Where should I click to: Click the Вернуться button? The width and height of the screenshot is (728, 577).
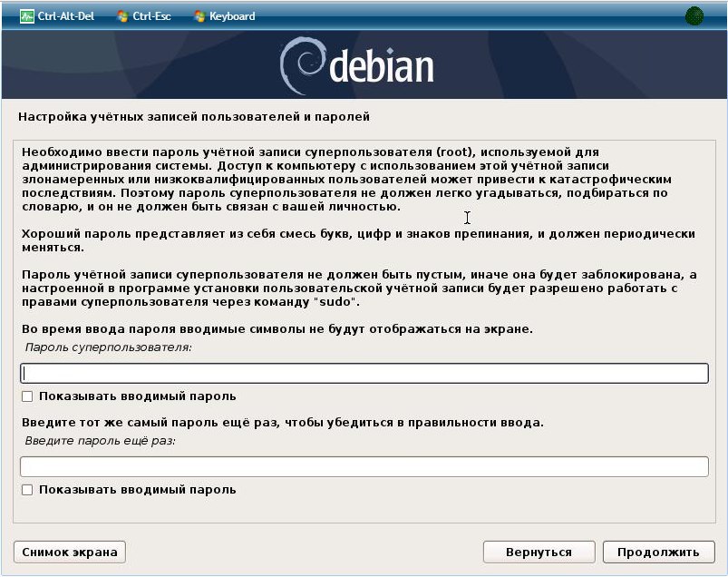[x=539, y=552]
